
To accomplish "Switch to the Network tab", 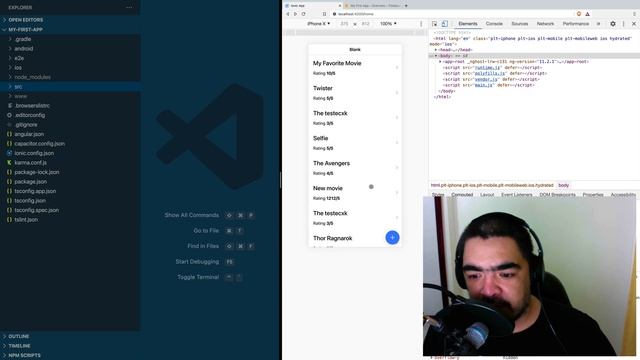I will point(545,24).
